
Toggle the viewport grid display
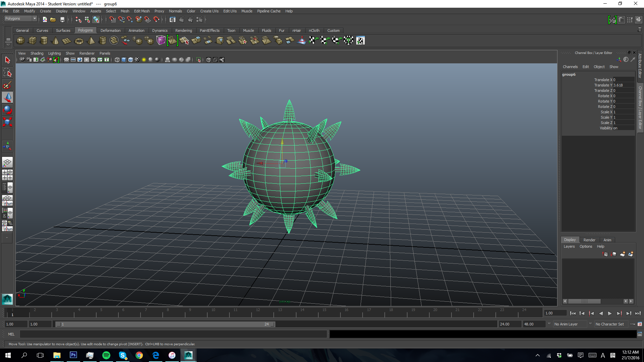pos(66,60)
